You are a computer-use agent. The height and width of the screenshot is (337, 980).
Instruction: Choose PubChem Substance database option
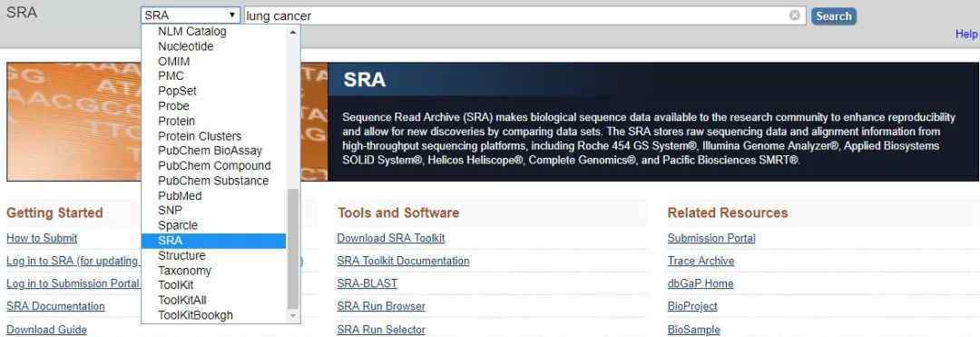tap(214, 181)
